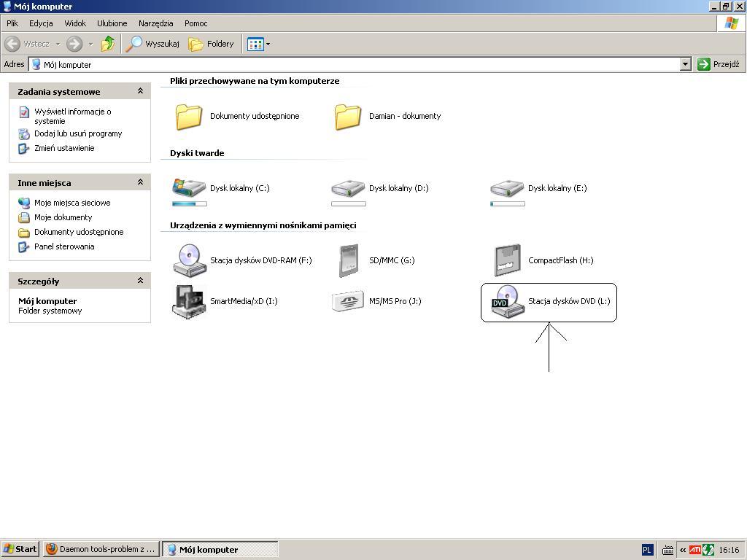Click the Wyszukaj search toolbar button
Viewport: 747px width, 560px height.
pyautogui.click(x=153, y=44)
